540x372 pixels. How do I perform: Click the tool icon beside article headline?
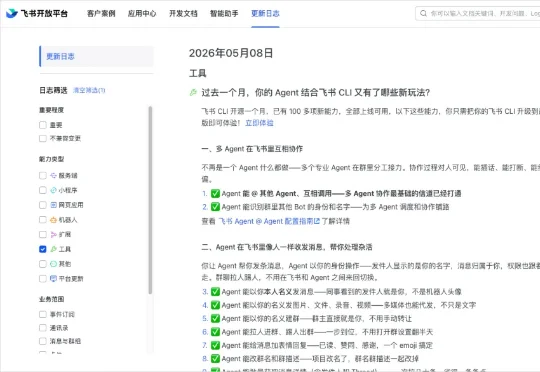(193, 92)
